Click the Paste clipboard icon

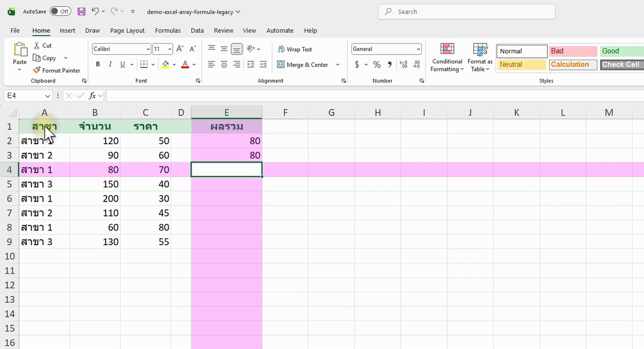(20, 49)
